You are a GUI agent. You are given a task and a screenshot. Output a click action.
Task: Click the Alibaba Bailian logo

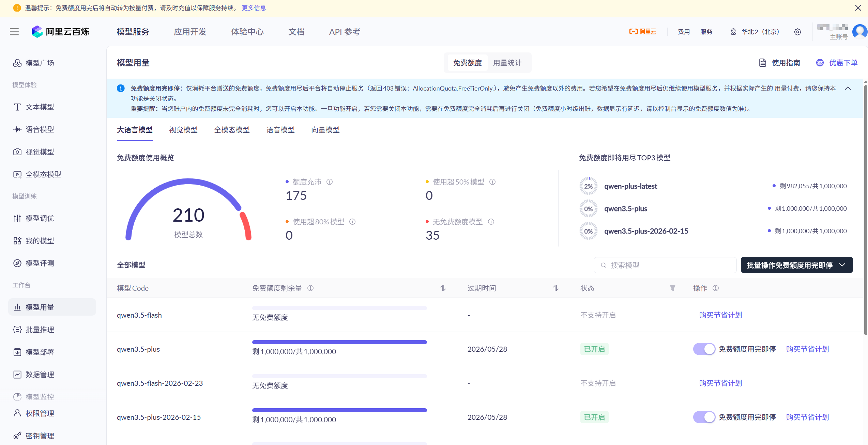pyautogui.click(x=61, y=32)
